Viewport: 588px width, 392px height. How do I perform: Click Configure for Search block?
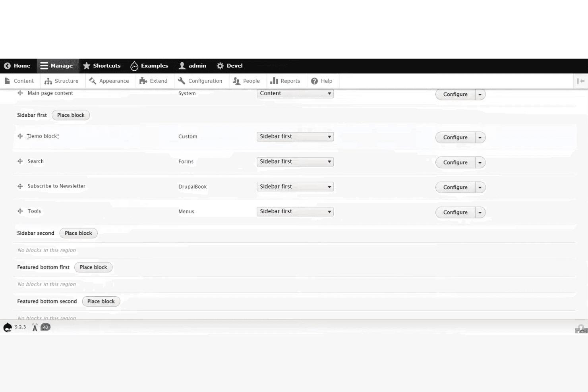click(455, 162)
